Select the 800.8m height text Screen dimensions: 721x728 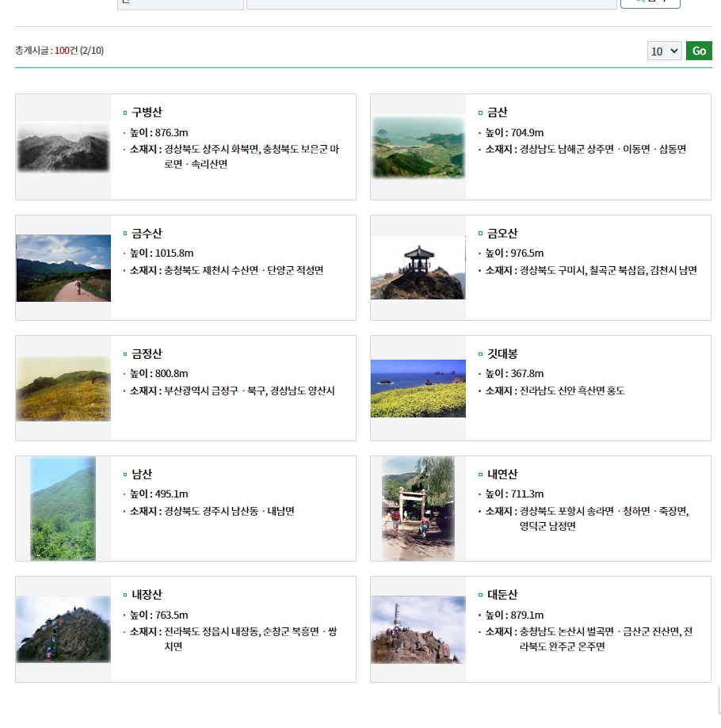(x=171, y=374)
